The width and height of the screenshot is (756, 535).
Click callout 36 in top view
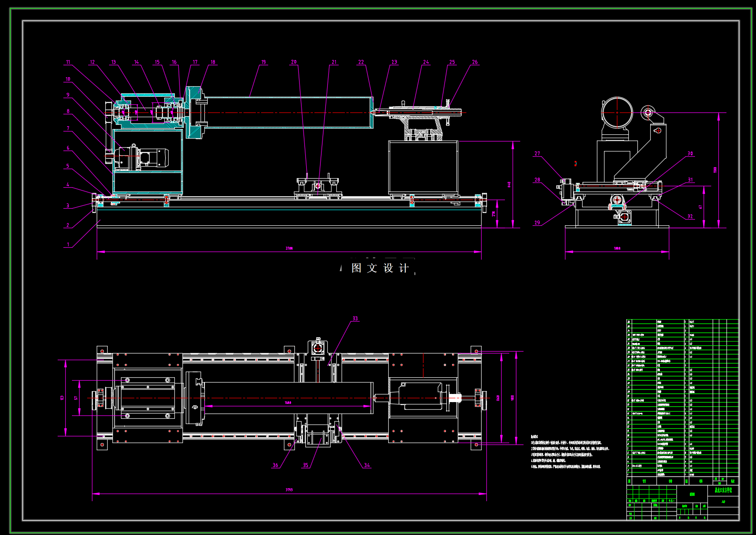click(x=275, y=465)
